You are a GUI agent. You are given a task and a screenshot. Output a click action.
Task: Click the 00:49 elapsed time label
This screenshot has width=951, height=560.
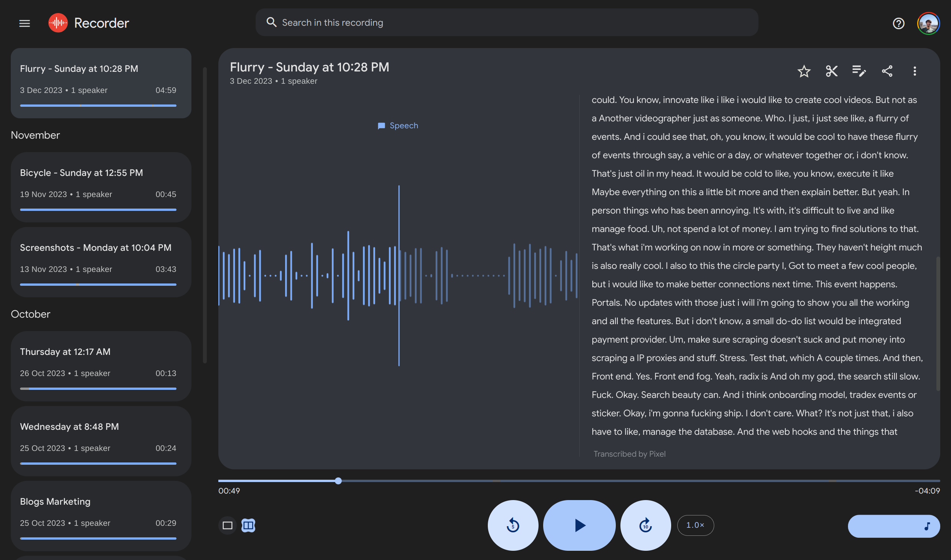229,491
